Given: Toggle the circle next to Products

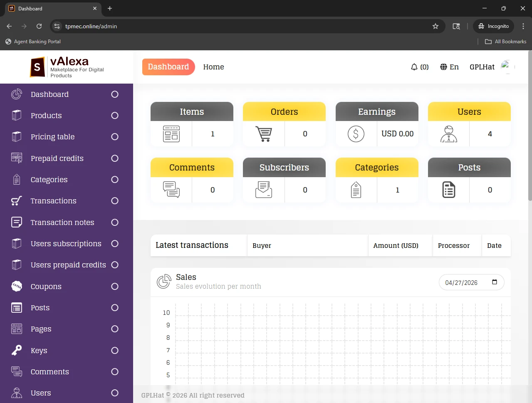Looking at the screenshot, I should coord(115,116).
